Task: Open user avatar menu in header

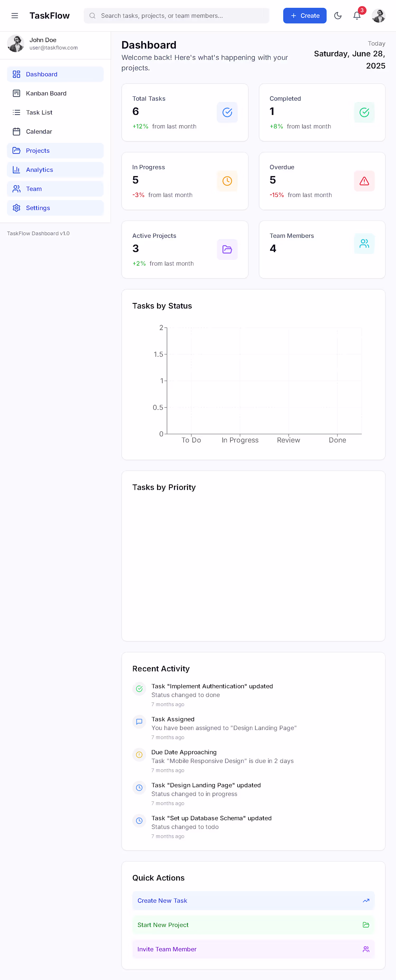Action: pos(378,16)
